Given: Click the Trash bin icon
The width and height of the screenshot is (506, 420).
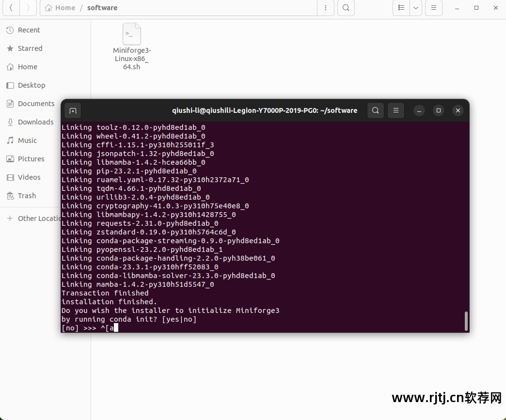Looking at the screenshot, I should (10, 196).
